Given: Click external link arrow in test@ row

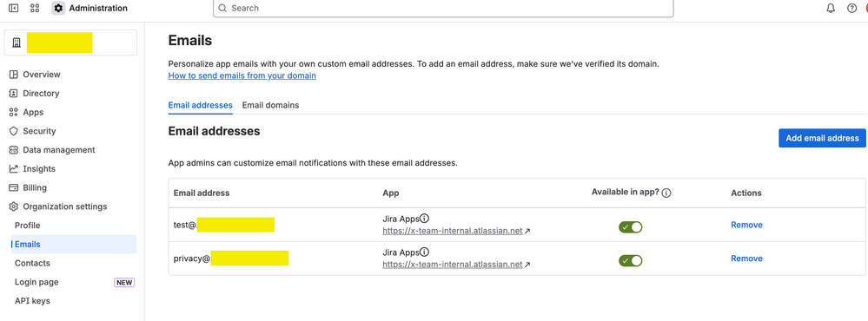Looking at the screenshot, I should click(x=527, y=232).
